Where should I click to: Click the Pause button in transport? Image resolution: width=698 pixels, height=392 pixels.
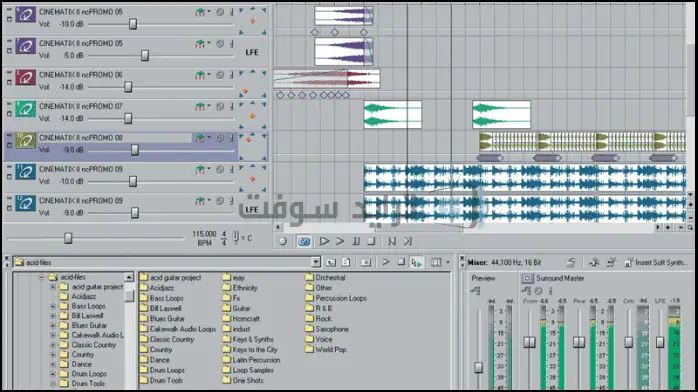[356, 241]
